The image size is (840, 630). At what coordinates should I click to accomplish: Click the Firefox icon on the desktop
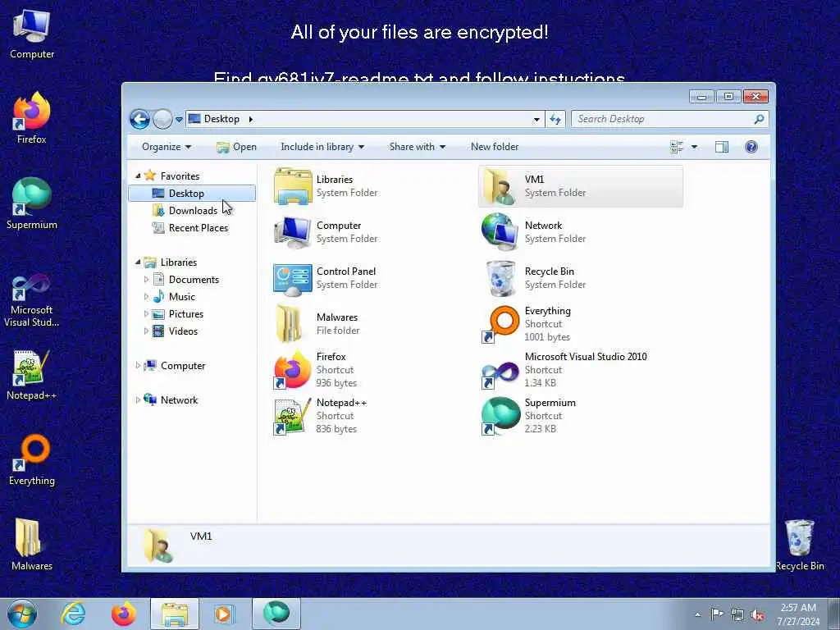[32, 118]
